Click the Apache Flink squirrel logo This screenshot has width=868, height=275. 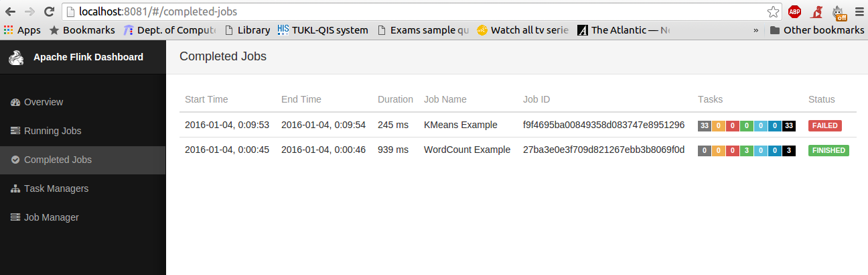tap(16, 58)
